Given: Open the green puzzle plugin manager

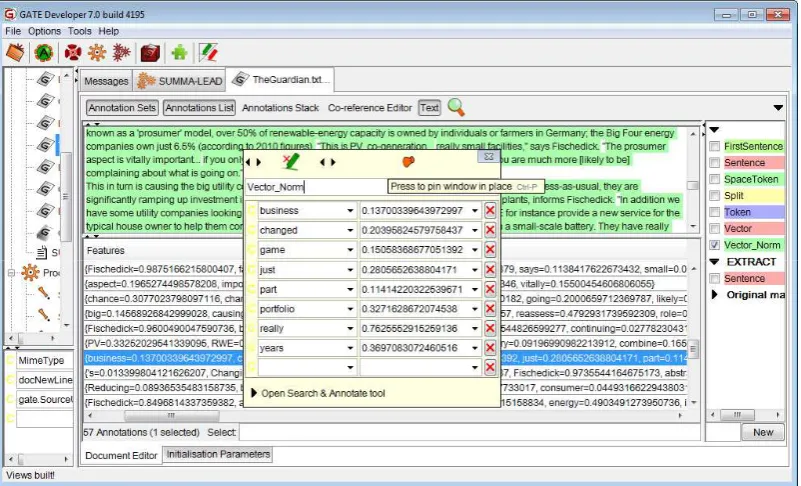Looking at the screenshot, I should (x=179, y=52).
